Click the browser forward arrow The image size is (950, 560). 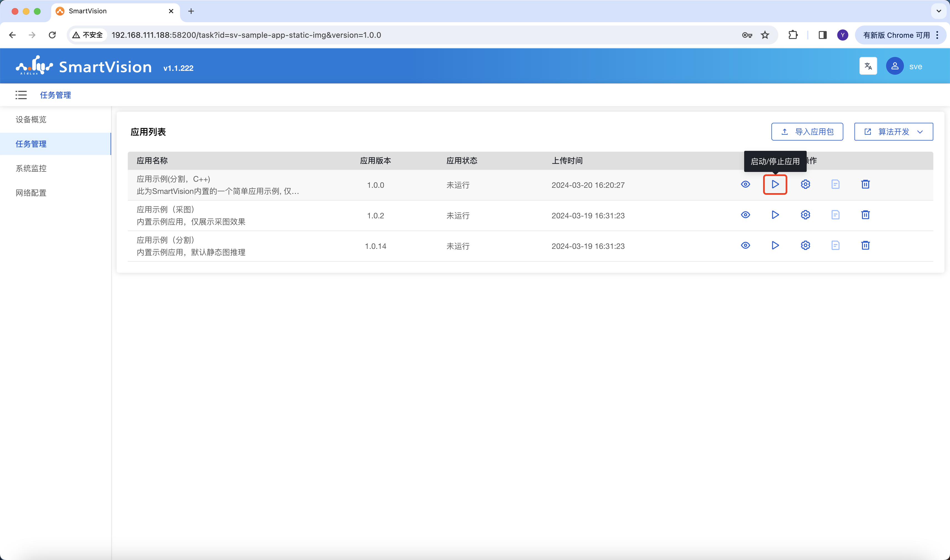(x=32, y=35)
